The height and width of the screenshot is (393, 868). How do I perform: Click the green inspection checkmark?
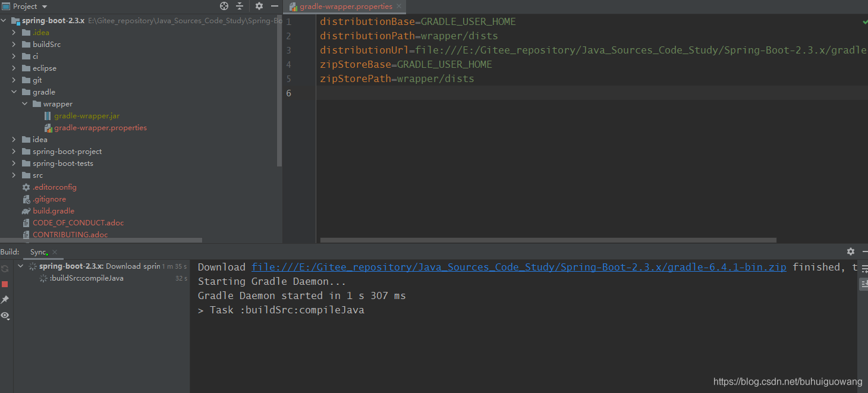(x=865, y=21)
